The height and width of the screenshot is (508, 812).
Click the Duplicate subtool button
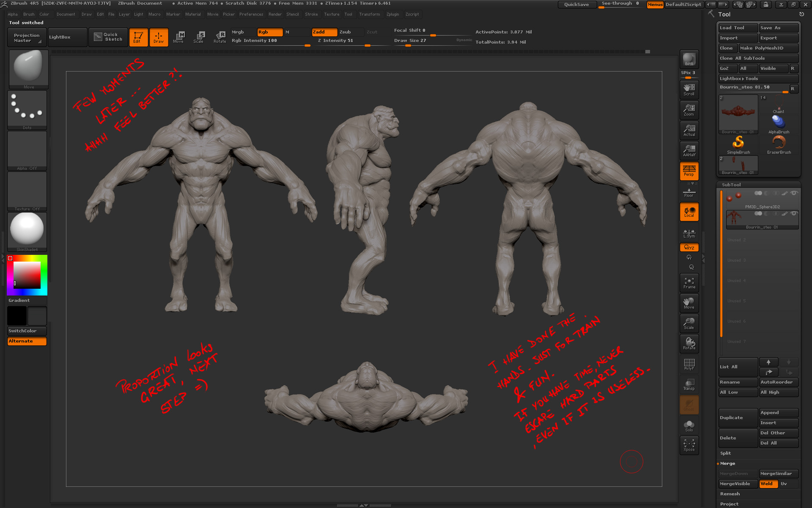(738, 418)
